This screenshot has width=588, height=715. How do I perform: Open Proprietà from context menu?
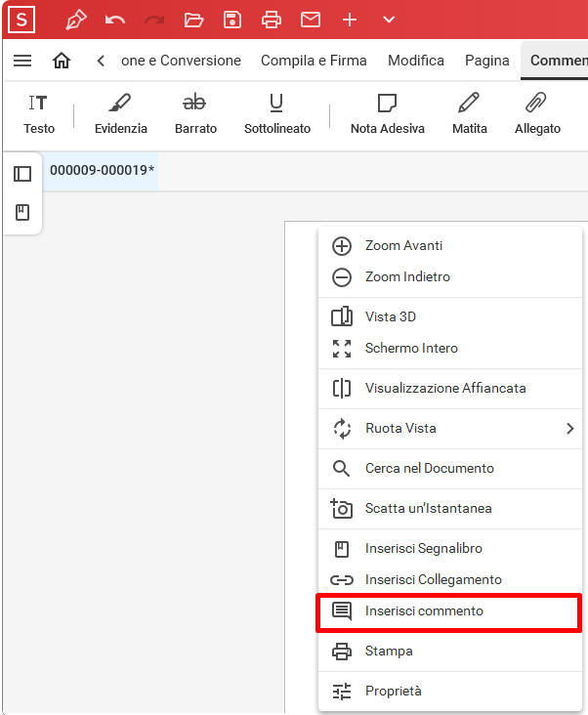pos(450,692)
